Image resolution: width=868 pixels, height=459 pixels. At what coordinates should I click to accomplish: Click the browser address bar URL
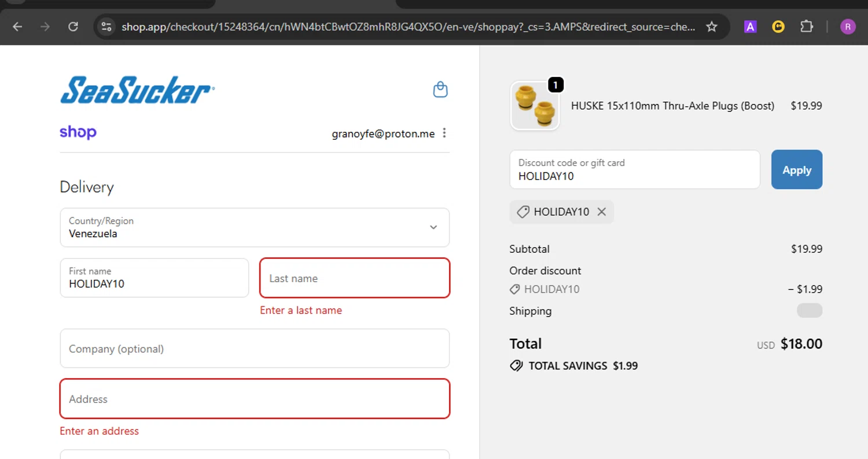408,27
